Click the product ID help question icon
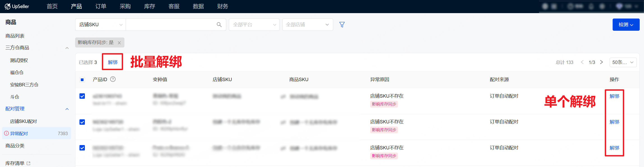This screenshot has height=167, width=644. pyautogui.click(x=113, y=79)
